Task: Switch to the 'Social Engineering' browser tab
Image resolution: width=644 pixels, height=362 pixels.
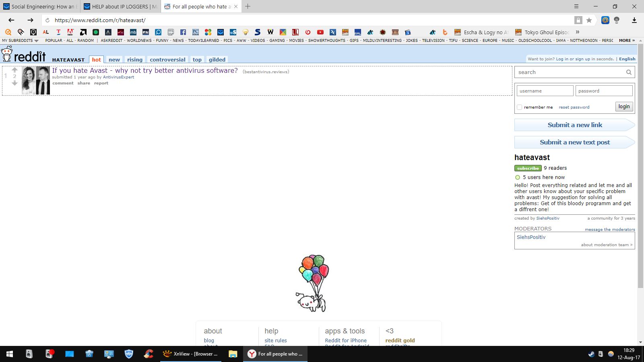Action: pos(40,6)
